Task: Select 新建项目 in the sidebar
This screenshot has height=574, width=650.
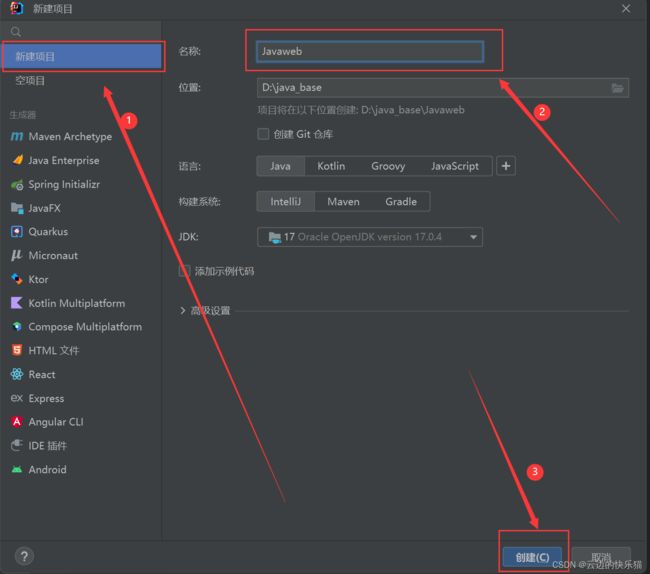Action: (x=82, y=56)
